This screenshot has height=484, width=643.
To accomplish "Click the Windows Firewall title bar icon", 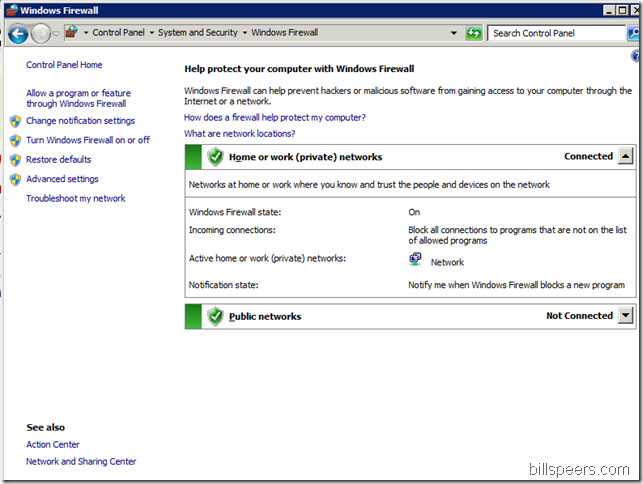I will [12, 10].
